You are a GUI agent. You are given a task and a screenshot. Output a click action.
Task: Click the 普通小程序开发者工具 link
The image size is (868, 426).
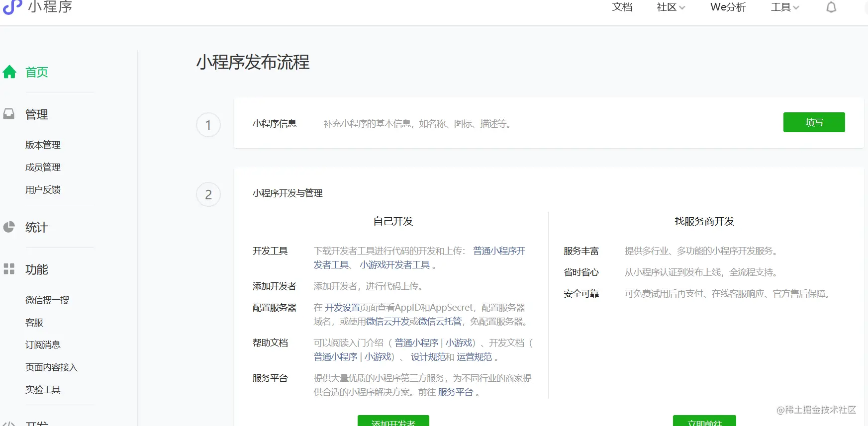coord(499,251)
